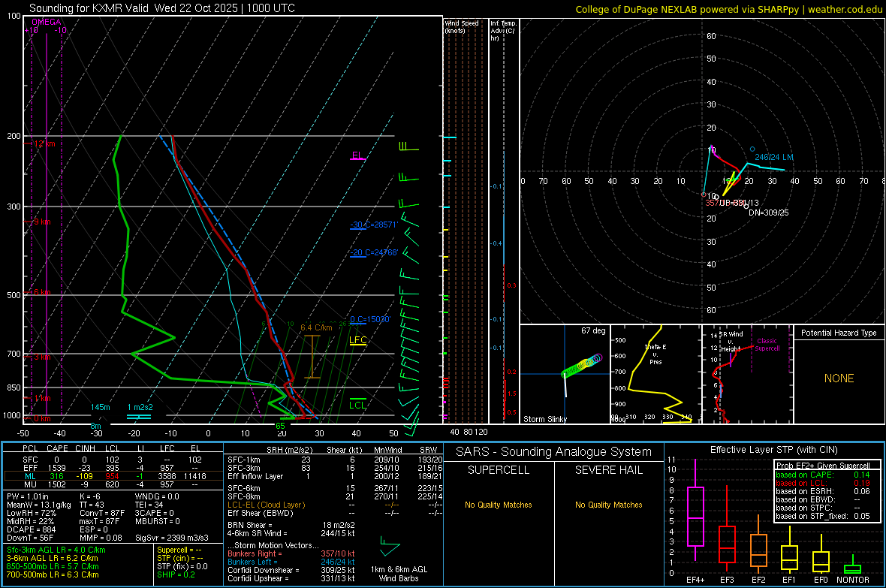Screen dimensions: 886x588
Task: Click the LFC label on the skew-T
Action: [x=357, y=339]
